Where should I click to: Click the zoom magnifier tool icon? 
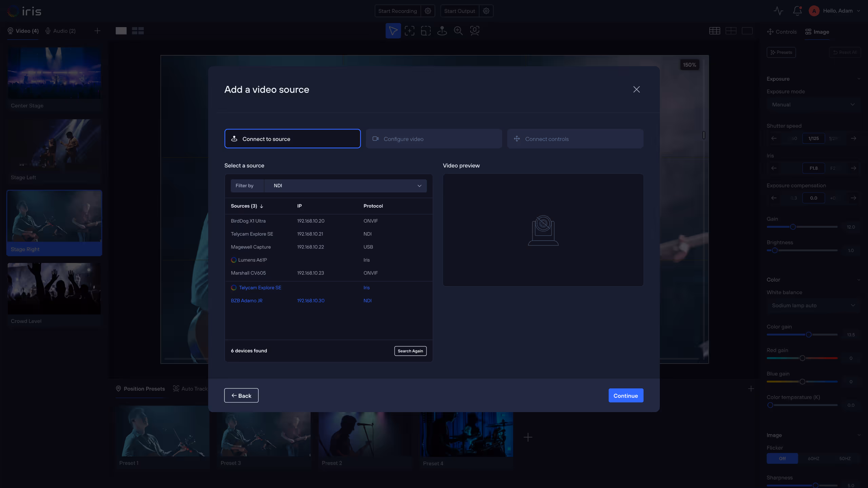(458, 31)
